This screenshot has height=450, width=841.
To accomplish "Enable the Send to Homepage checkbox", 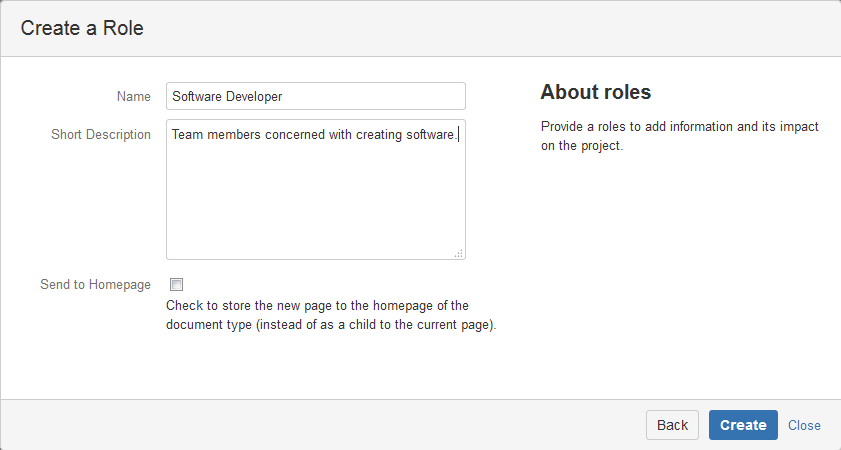I will coord(177,285).
